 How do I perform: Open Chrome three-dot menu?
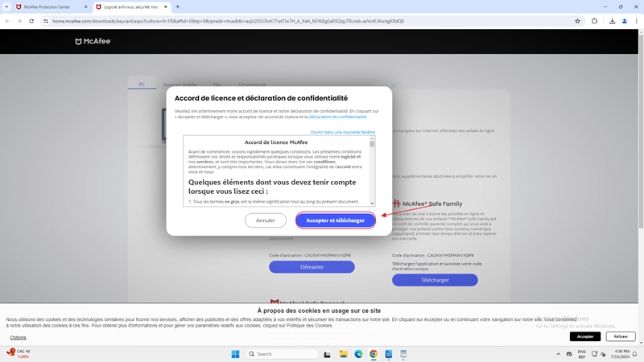tap(636, 21)
